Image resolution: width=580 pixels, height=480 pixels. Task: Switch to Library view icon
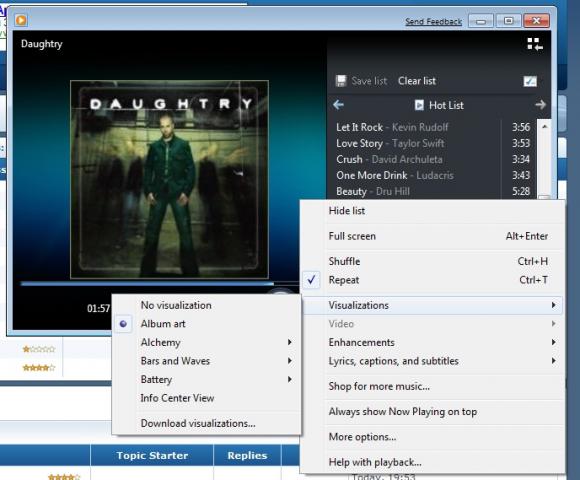(x=535, y=44)
